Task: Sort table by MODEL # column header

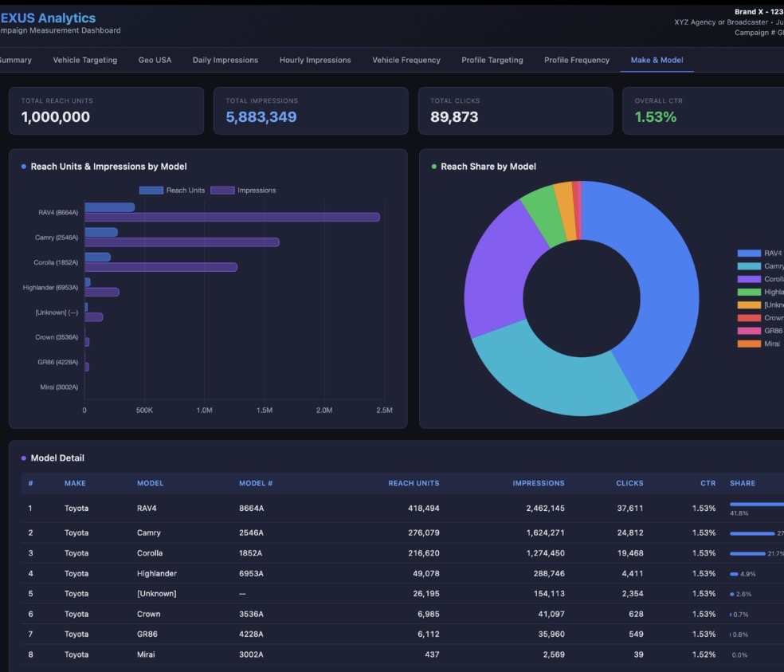Action: coord(256,483)
